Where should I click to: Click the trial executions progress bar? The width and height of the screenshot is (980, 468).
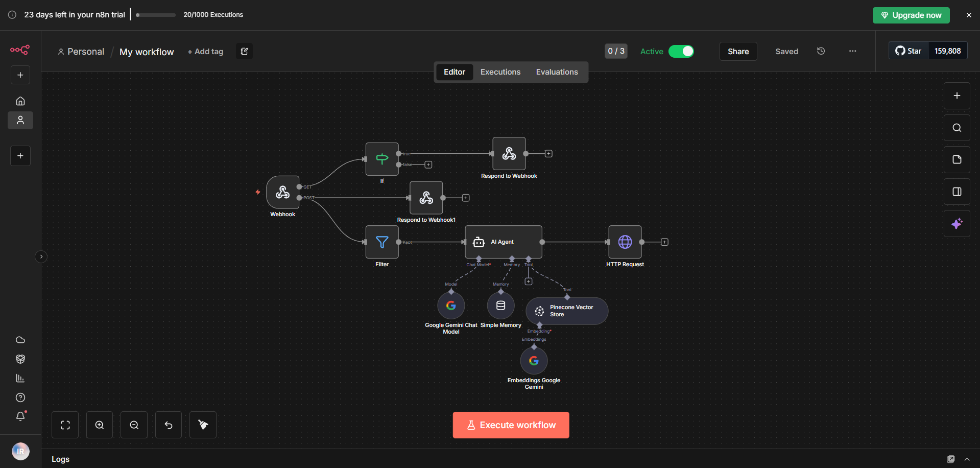click(154, 15)
